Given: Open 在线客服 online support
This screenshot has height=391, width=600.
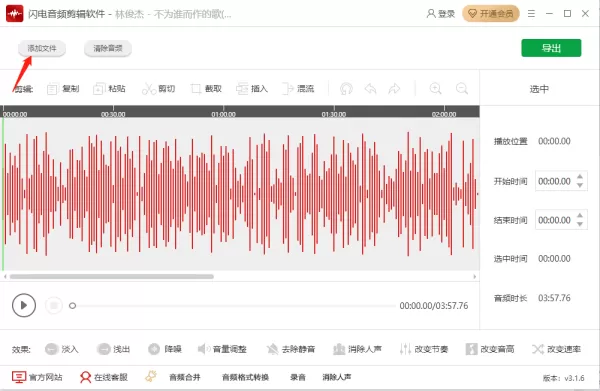Looking at the screenshot, I should tap(104, 377).
